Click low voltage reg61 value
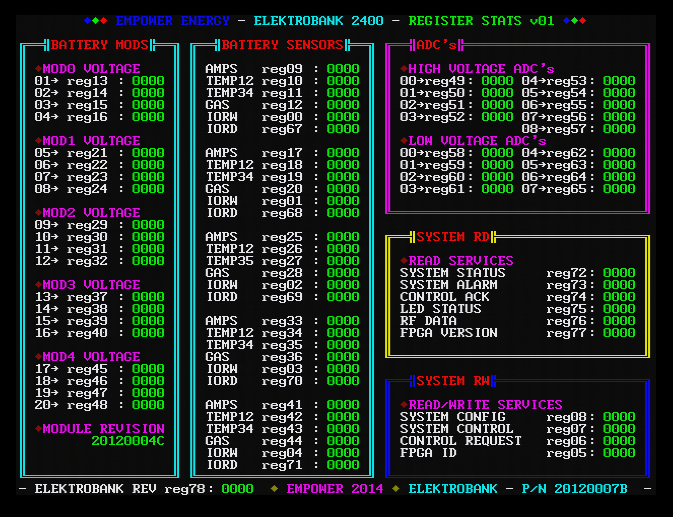The width and height of the screenshot is (673, 517). 497,189
